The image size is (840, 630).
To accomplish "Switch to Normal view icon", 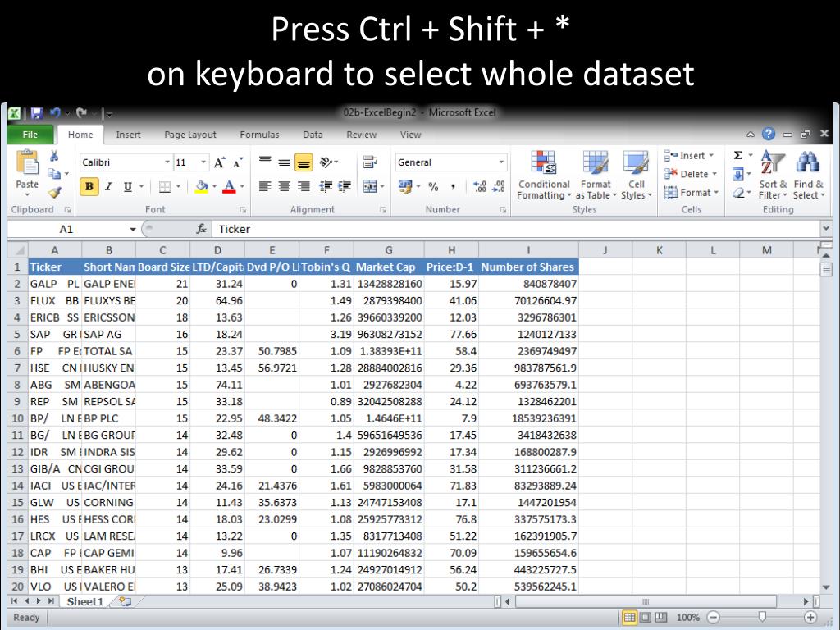I will [629, 618].
